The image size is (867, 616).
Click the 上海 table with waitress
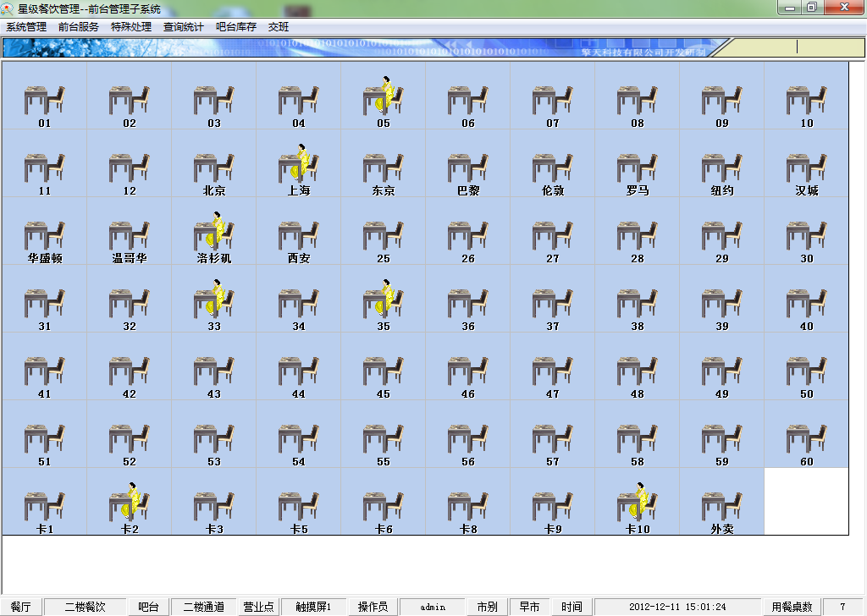tap(299, 164)
